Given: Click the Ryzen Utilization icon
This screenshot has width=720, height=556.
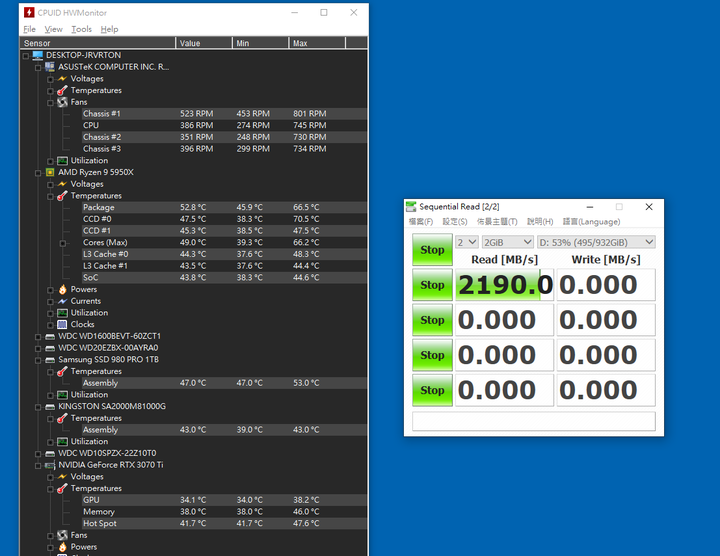Looking at the screenshot, I should tap(62, 313).
